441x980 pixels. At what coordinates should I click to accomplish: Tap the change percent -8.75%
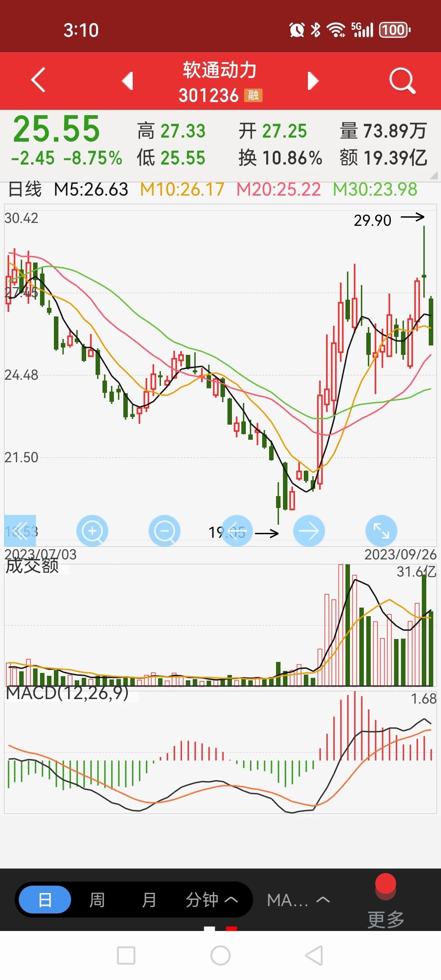pos(93,158)
